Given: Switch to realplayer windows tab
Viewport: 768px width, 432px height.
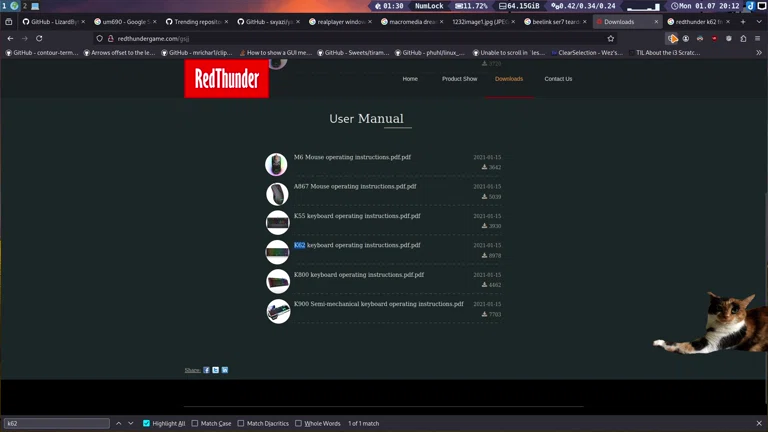Looking at the screenshot, I should point(340,22).
